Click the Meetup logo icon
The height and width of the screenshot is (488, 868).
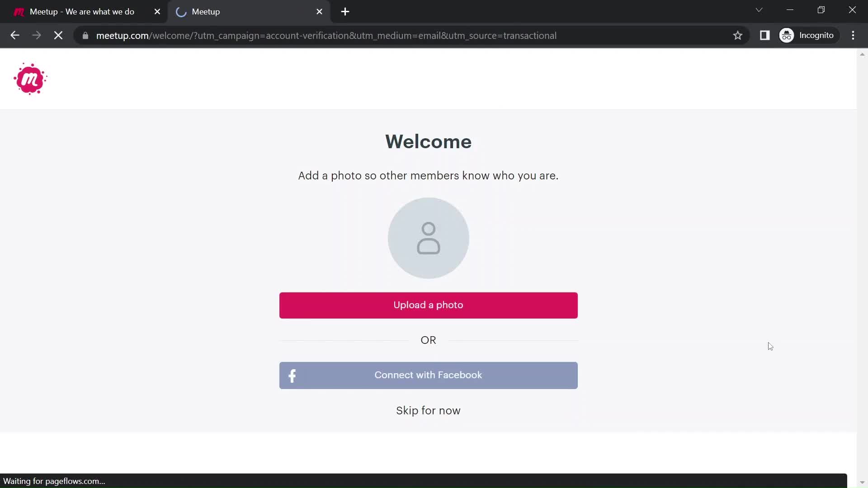30,78
